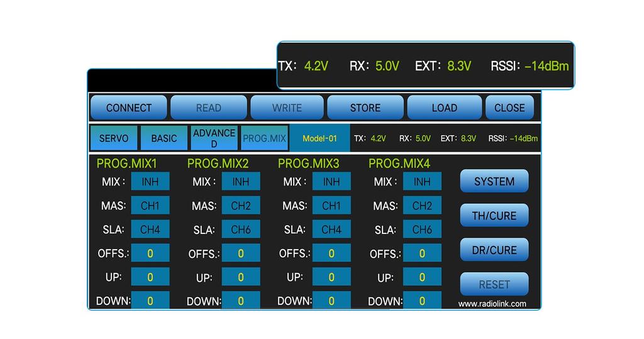Viewport: 644px width, 339px height.
Task: Click the WRITE button
Action: pyautogui.click(x=287, y=108)
